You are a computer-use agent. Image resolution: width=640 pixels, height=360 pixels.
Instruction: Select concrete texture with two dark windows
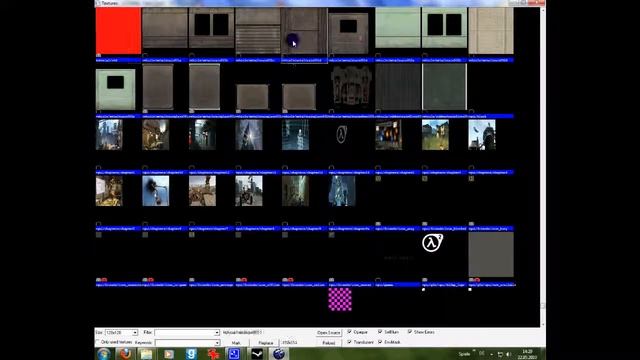click(211, 28)
